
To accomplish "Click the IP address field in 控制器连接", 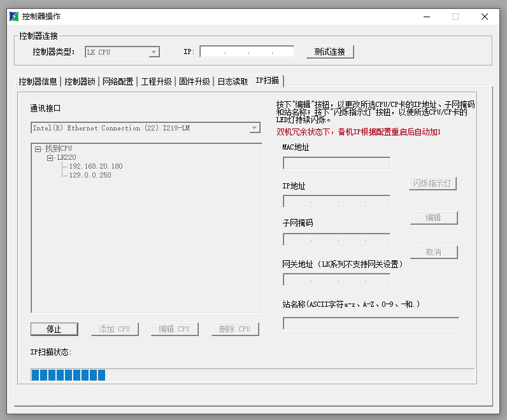I will (246, 52).
